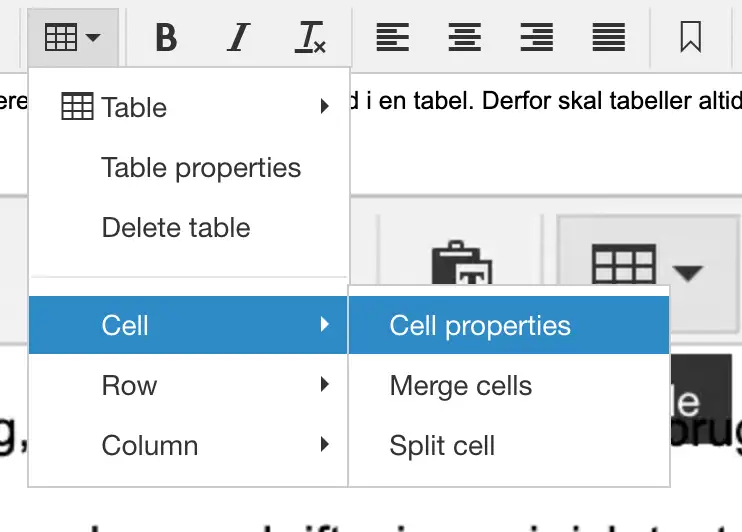Click the clear formatting icon
Viewport: 742px width, 532px height.
310,38
